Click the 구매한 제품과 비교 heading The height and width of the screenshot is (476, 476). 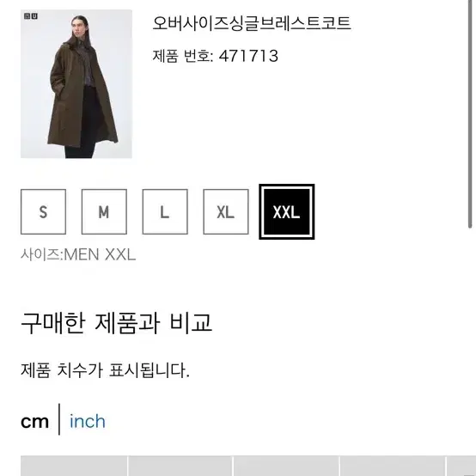[x=116, y=322]
